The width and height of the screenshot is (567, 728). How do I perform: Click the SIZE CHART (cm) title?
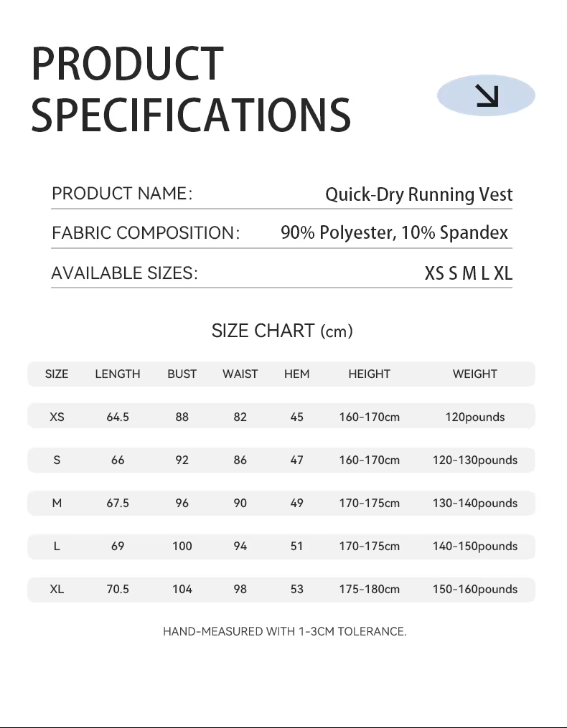click(x=282, y=331)
